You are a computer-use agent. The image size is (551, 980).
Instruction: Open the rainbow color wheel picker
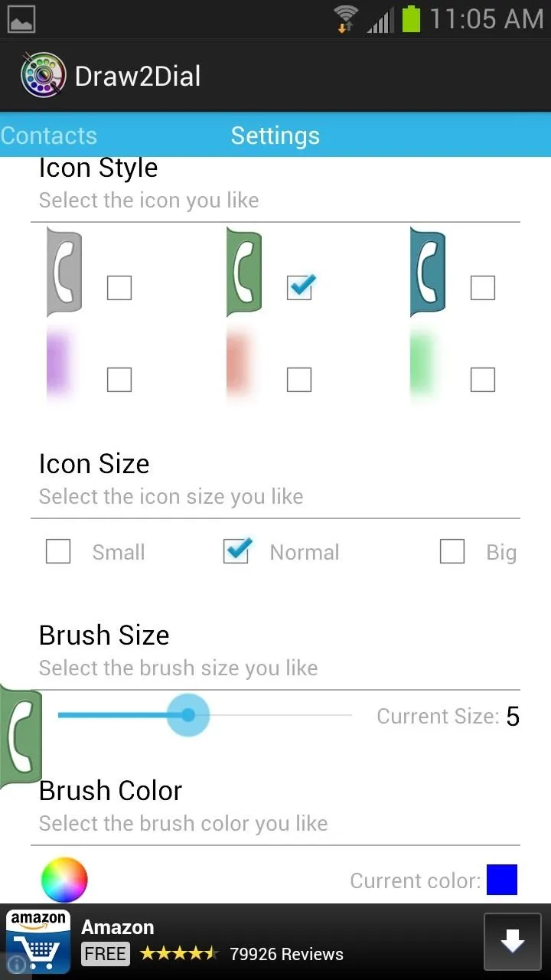click(64, 880)
